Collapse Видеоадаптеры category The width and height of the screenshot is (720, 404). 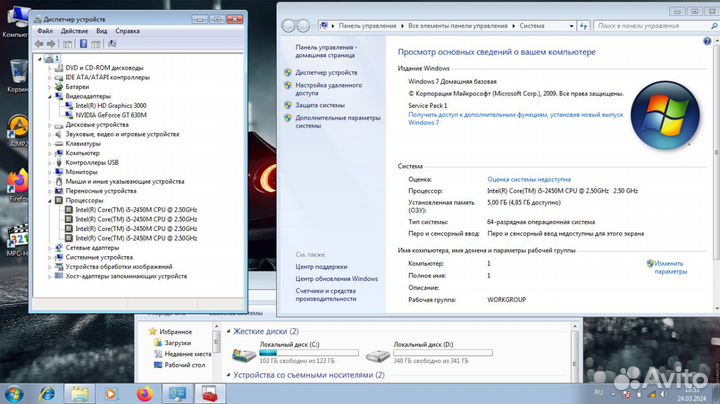(x=50, y=96)
